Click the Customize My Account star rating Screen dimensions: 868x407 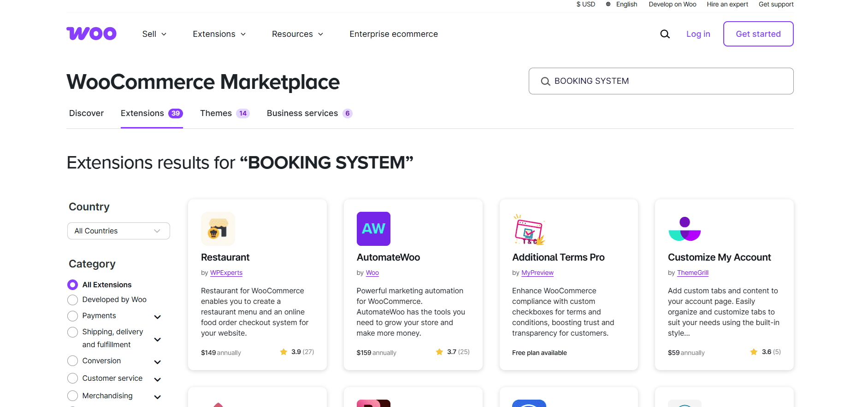click(x=765, y=352)
